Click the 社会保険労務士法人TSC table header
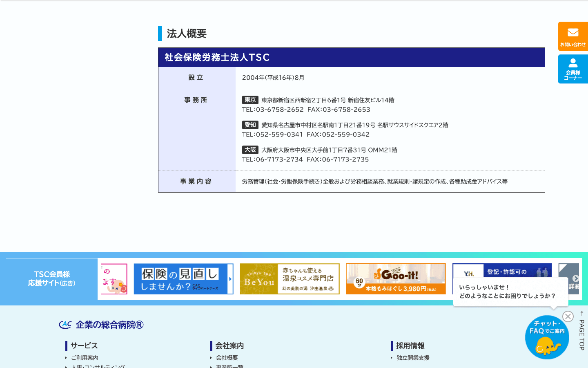The image size is (588, 368). tap(352, 57)
